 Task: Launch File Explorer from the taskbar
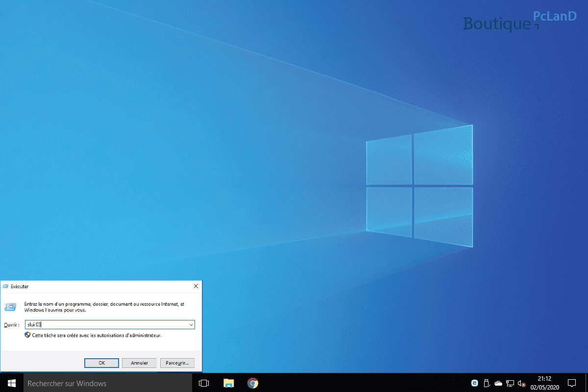[228, 383]
